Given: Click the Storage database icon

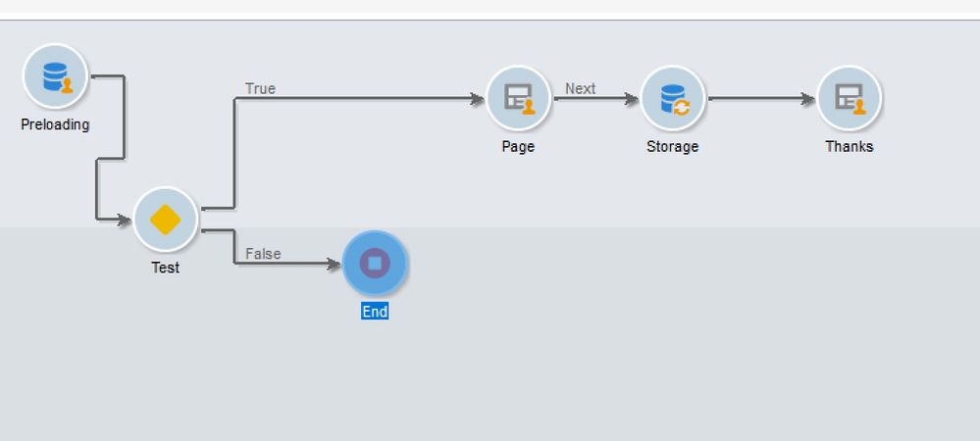Looking at the screenshot, I should [673, 98].
